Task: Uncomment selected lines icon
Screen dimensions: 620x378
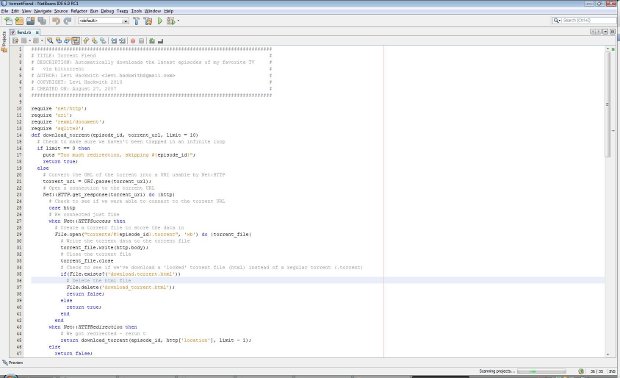Action: [x=161, y=41]
